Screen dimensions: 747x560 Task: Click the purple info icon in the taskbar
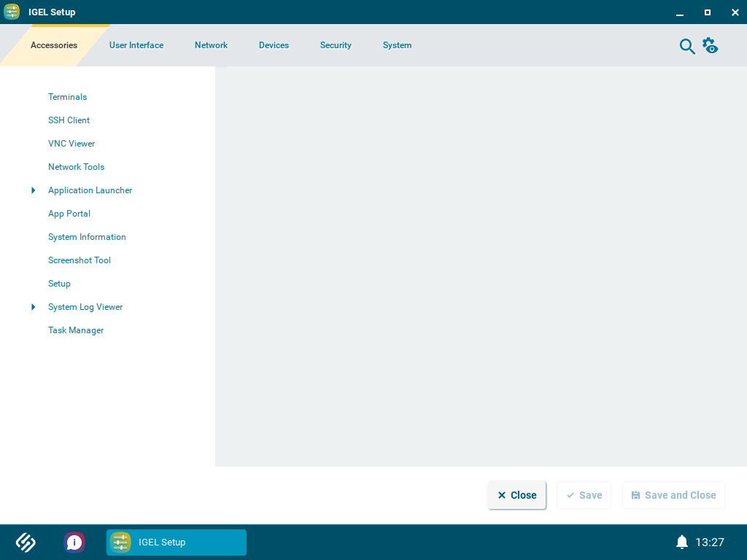74,542
